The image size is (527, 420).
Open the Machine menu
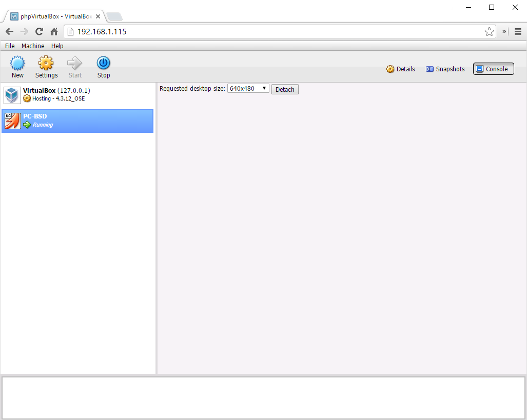pyautogui.click(x=33, y=46)
